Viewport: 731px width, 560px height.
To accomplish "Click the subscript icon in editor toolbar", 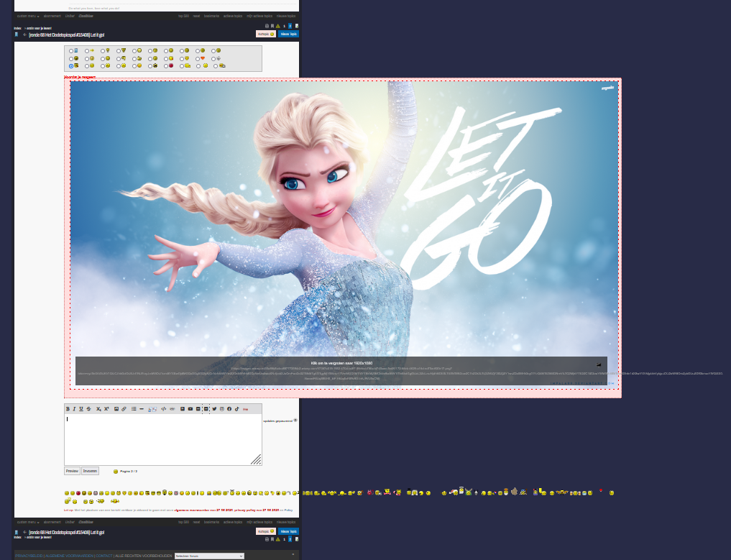I will pyautogui.click(x=99, y=409).
